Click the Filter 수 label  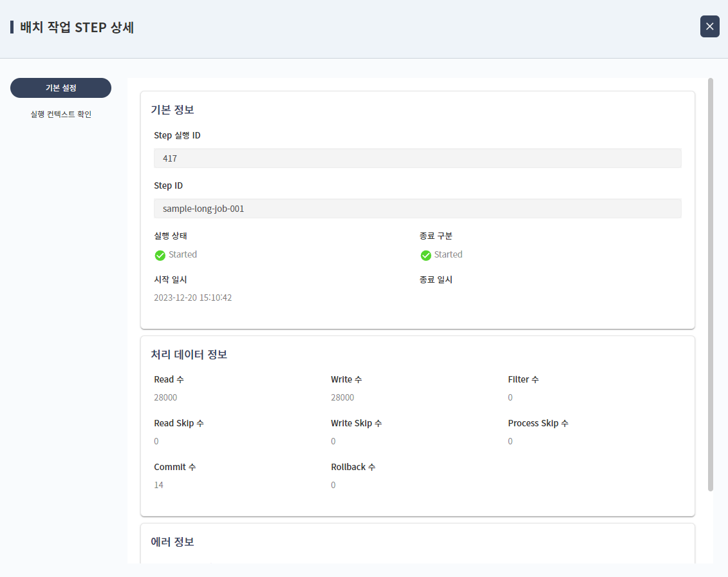pos(523,379)
